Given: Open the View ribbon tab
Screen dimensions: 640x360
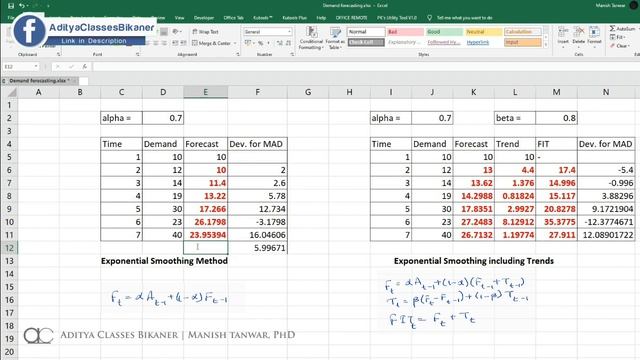Looking at the screenshot, I should pyautogui.click(x=179, y=18).
